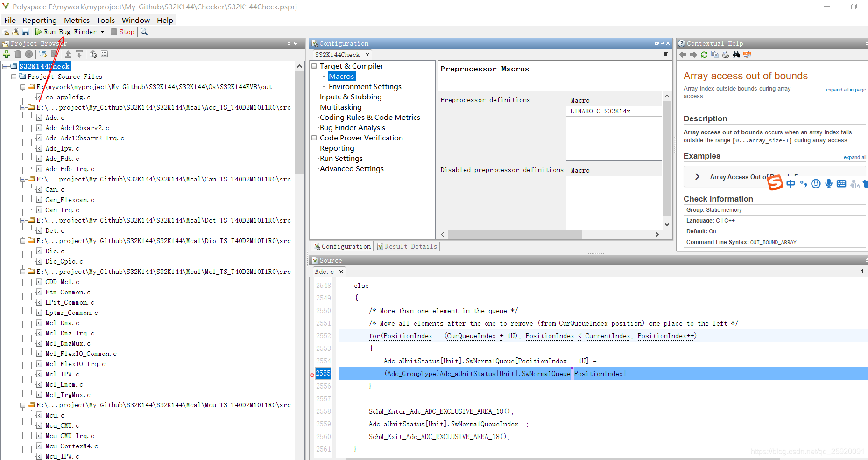Viewport: 868px width, 460px height.
Task: Open the File menu
Action: click(10, 20)
